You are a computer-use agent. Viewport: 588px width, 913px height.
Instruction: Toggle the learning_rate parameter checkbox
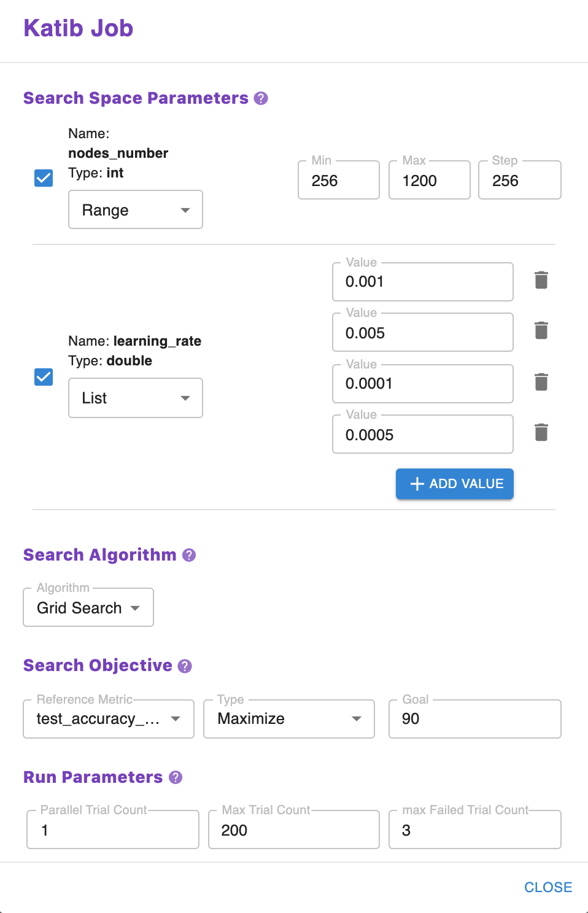(44, 377)
